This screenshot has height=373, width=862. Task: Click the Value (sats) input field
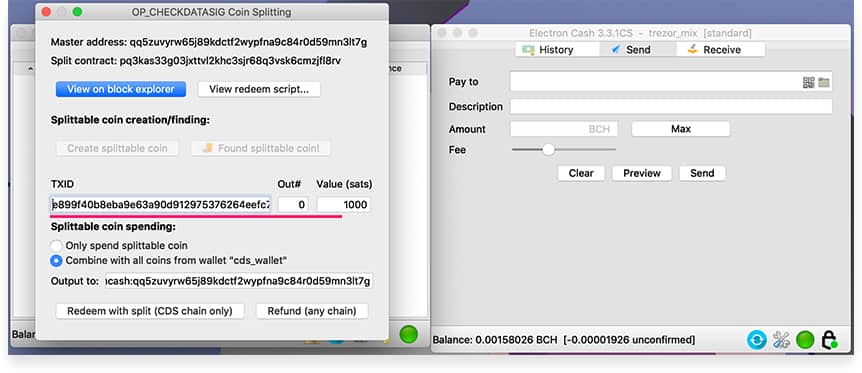344,205
